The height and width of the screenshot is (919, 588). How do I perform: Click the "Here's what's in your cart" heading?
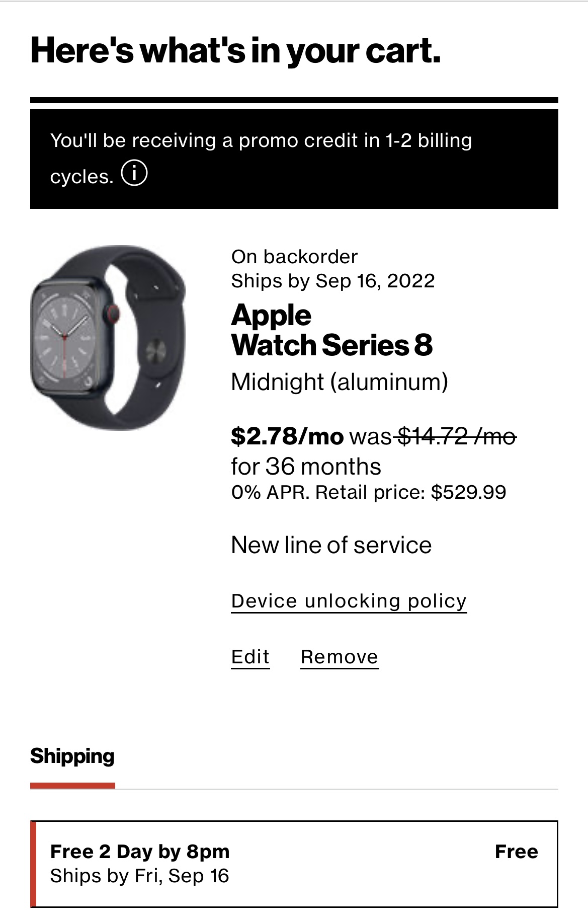(x=235, y=51)
